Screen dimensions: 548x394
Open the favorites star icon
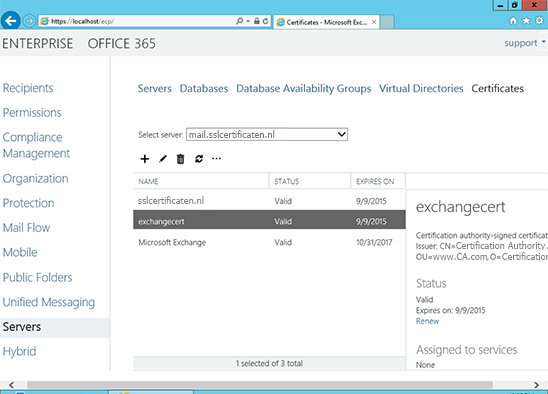[x=526, y=21]
